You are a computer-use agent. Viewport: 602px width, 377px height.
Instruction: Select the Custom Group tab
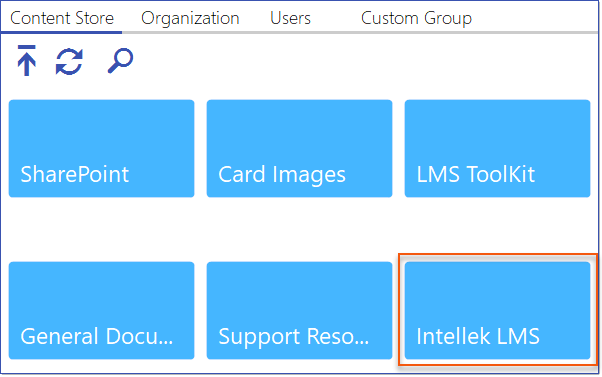(416, 18)
